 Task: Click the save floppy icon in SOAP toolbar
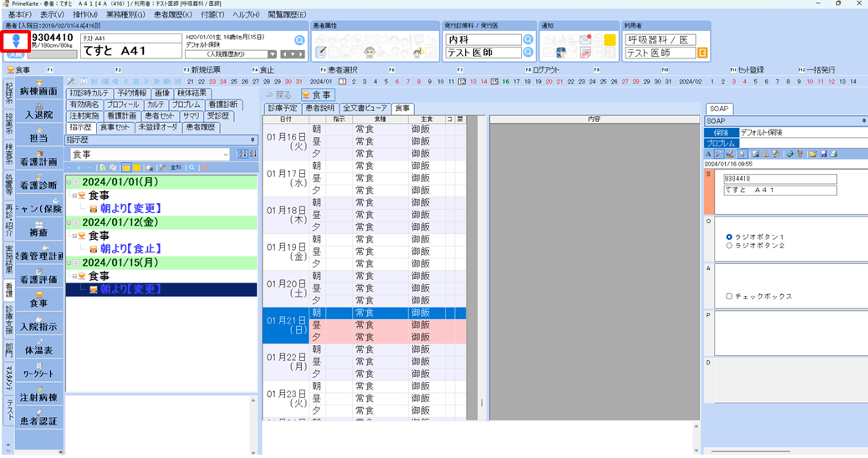(824, 155)
